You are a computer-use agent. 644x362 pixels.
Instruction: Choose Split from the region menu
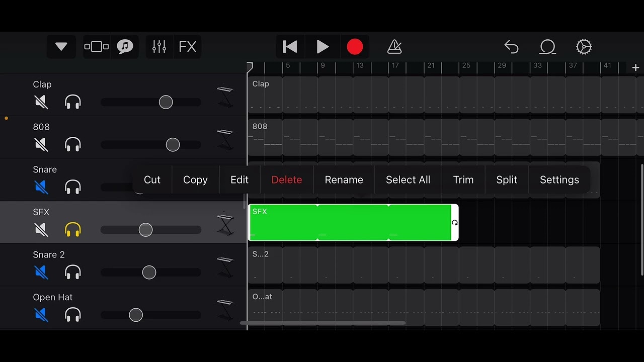(x=507, y=179)
